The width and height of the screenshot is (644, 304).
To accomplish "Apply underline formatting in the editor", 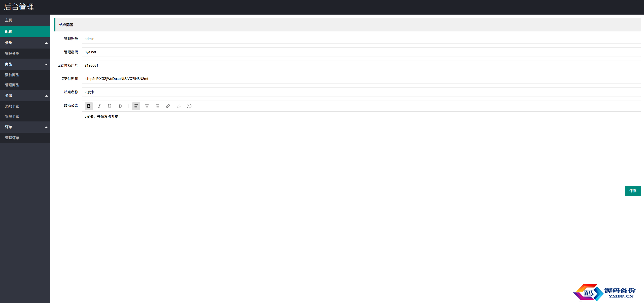I will [110, 106].
